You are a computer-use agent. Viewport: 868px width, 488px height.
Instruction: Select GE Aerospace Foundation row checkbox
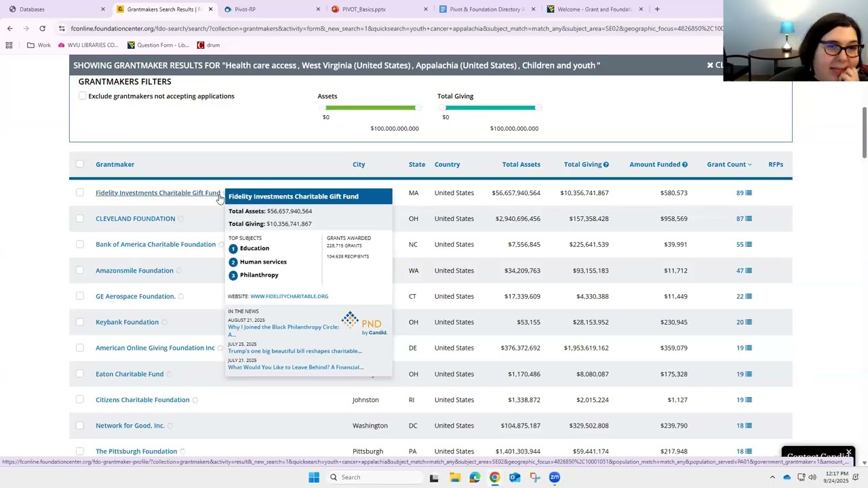coord(79,296)
